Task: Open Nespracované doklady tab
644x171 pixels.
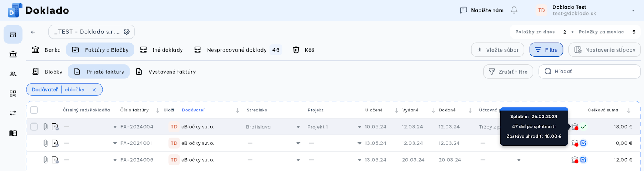Action: [x=238, y=50]
